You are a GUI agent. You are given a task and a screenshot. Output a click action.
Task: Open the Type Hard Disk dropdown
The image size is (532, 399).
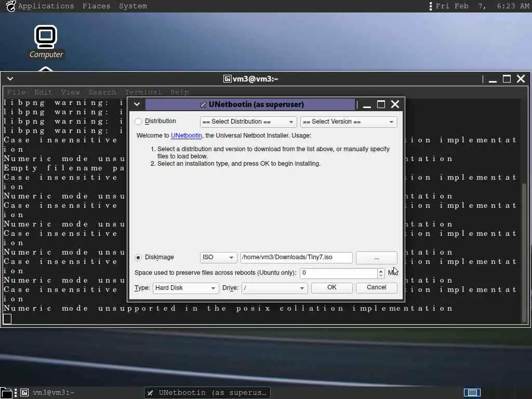[185, 288]
